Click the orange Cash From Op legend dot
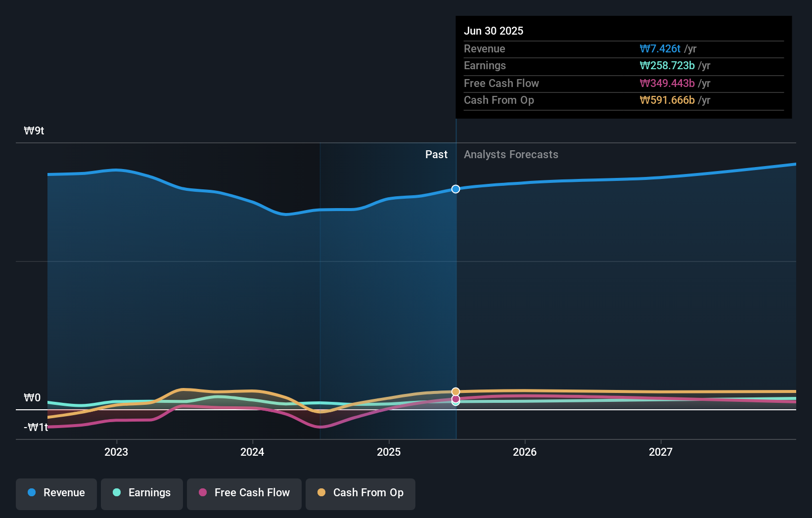812x518 pixels. point(322,493)
